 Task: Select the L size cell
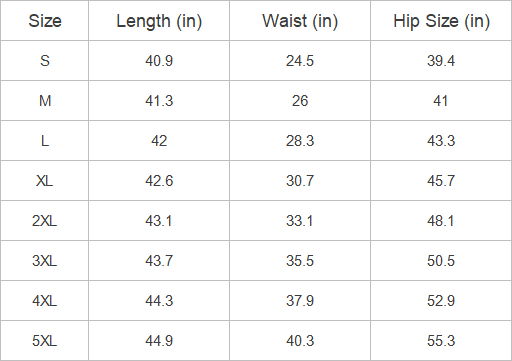45,141
